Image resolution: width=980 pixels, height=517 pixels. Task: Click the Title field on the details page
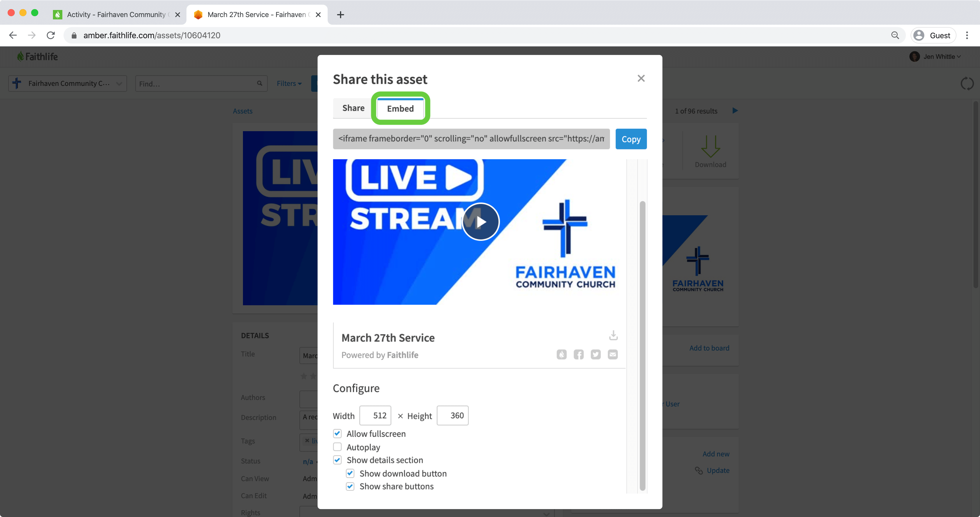pyautogui.click(x=309, y=355)
